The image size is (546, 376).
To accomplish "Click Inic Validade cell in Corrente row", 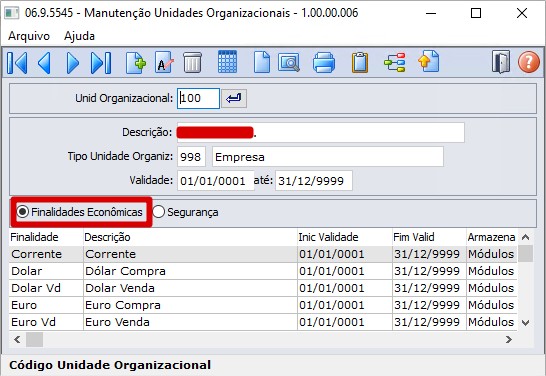I will point(345,254).
